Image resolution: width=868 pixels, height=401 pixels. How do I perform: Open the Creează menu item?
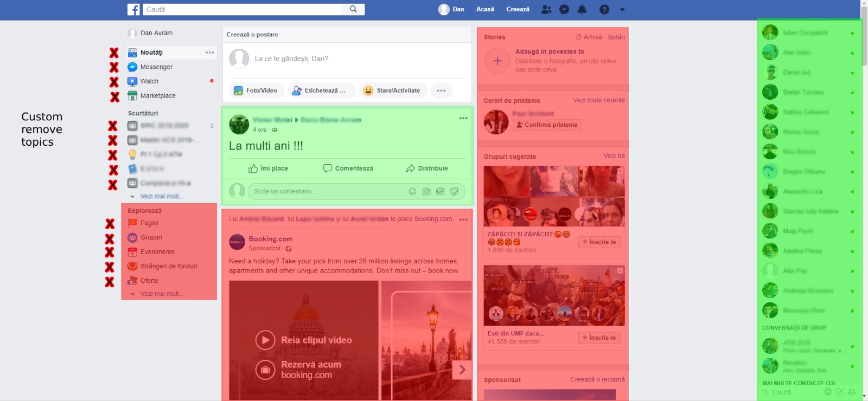[518, 9]
